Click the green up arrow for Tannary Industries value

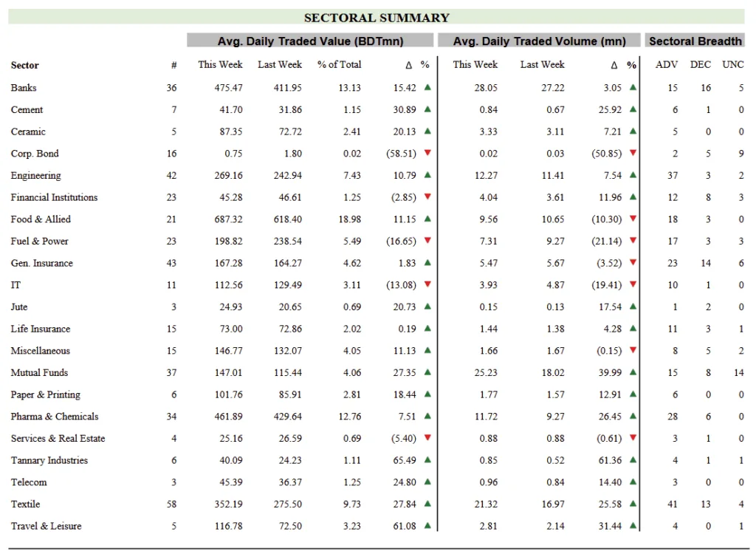[x=427, y=460]
